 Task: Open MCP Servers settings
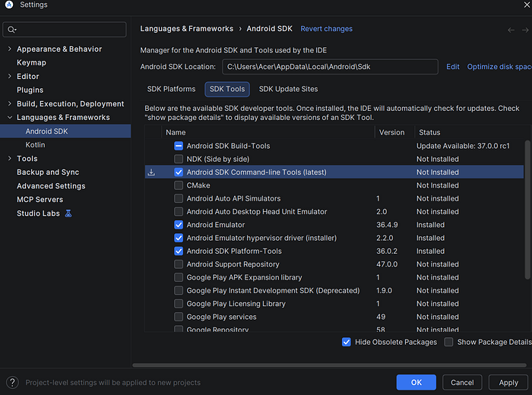pyautogui.click(x=40, y=200)
